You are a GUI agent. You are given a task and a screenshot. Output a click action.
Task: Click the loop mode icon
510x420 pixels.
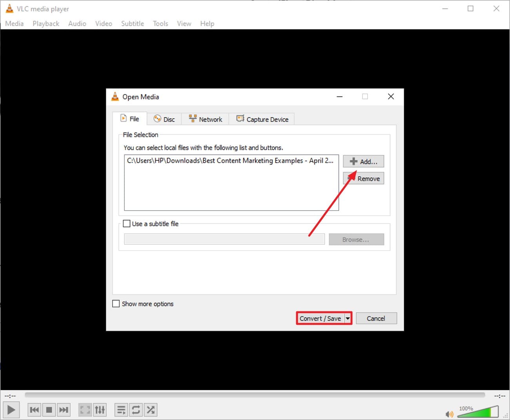[136, 409]
